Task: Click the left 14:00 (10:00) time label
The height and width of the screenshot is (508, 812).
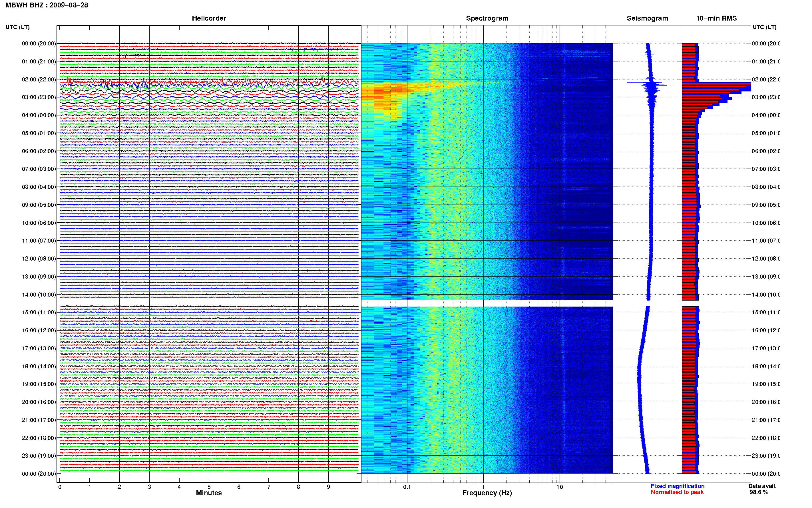Action: (x=39, y=295)
